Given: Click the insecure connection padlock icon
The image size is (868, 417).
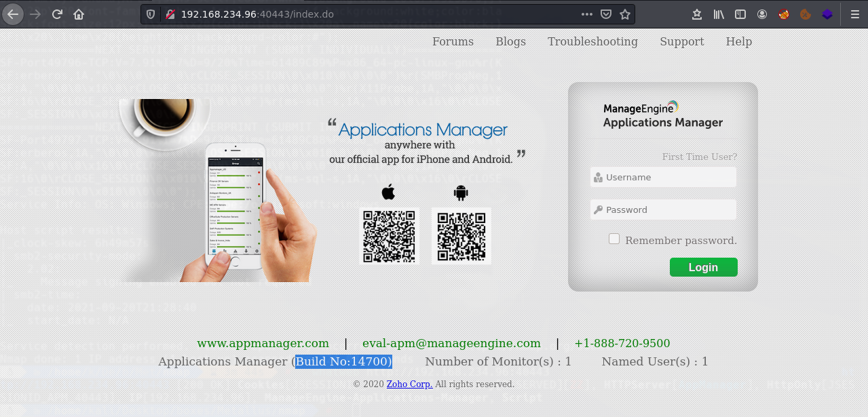Looking at the screenshot, I should [x=170, y=14].
